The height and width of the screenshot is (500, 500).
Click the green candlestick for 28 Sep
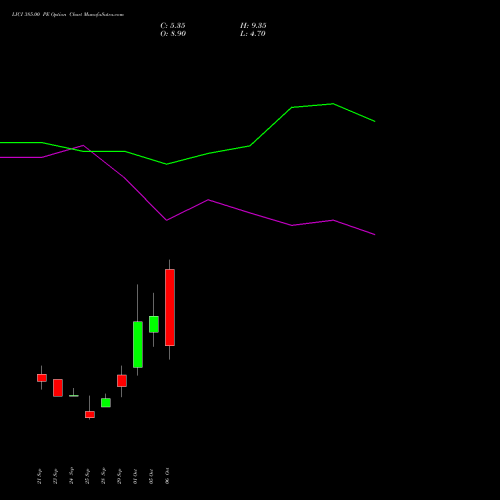(x=106, y=402)
